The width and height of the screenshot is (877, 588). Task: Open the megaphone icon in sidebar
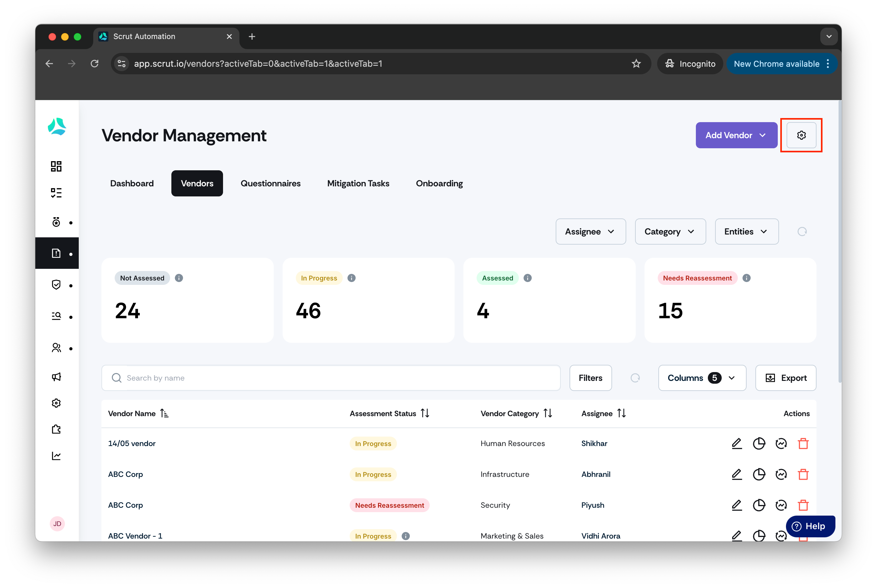pos(56,376)
